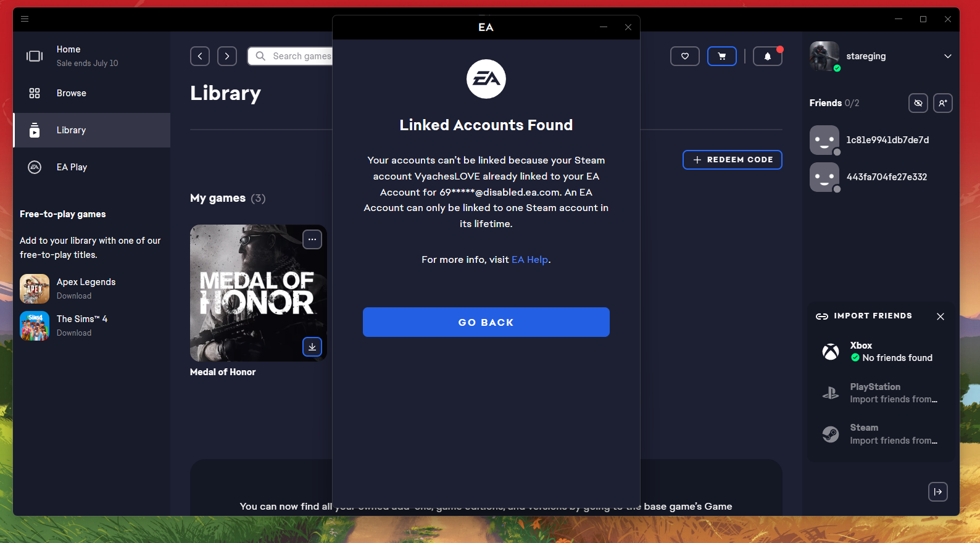Image resolution: width=980 pixels, height=543 pixels.
Task: Open the Medal of Honor cover art
Action: point(259,293)
